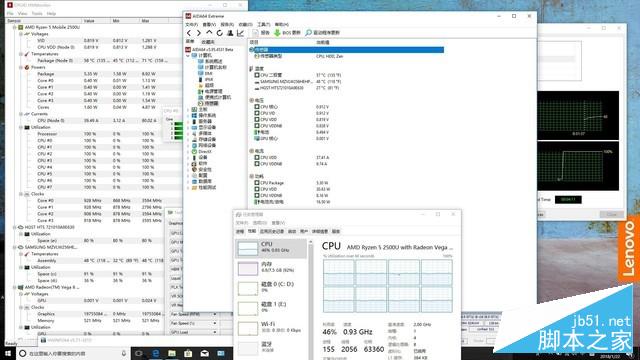Open Mail app from taskbar
Screen dimensions: 640x360
(204, 353)
